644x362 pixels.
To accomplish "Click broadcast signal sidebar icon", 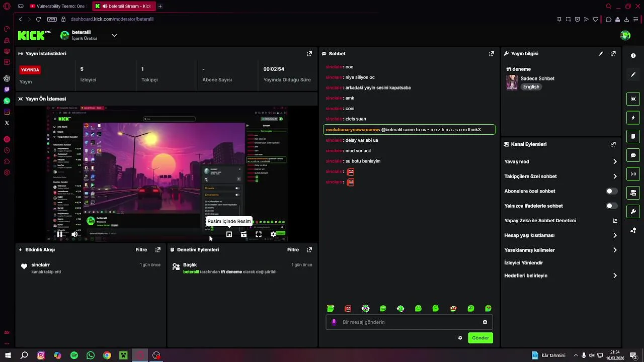I will click(633, 174).
